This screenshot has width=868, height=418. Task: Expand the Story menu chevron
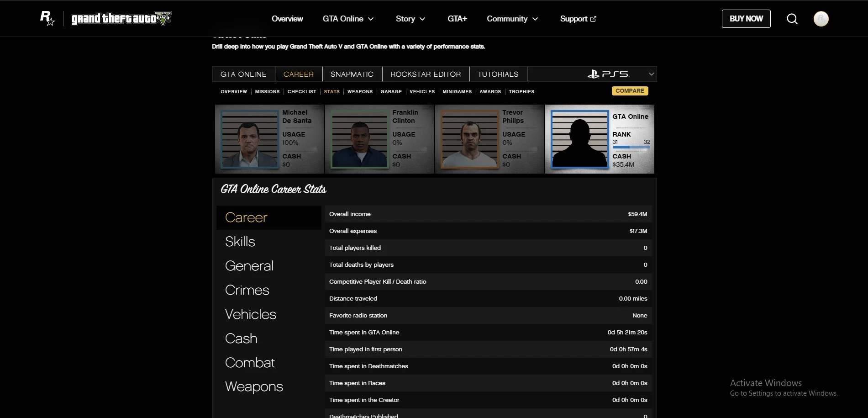(422, 19)
